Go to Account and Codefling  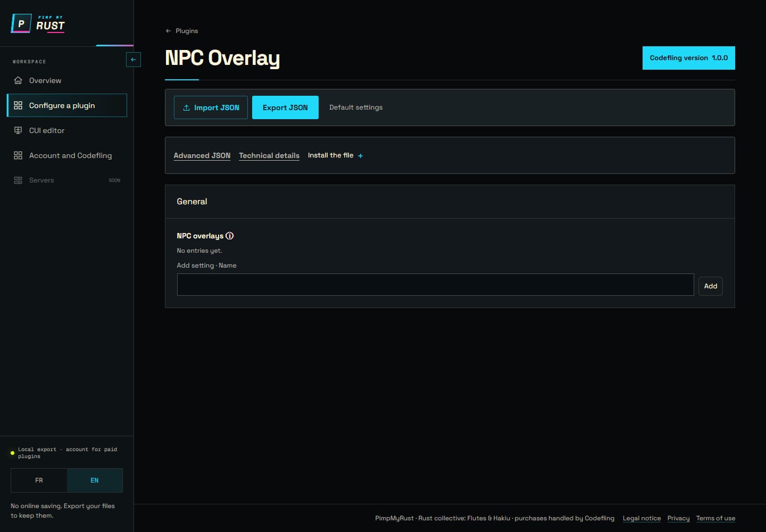(x=66, y=155)
